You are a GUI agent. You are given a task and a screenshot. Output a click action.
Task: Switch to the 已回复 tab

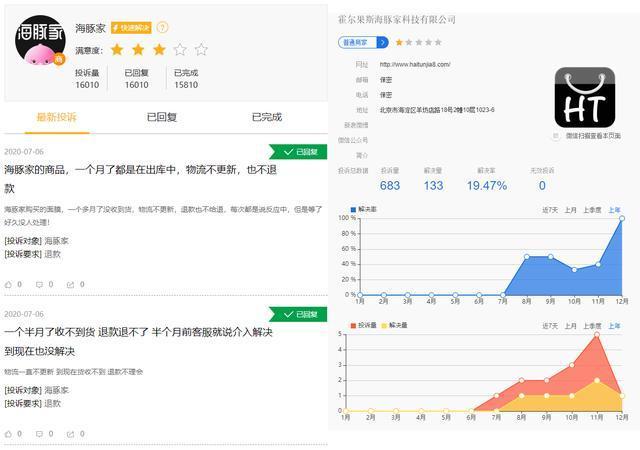(x=162, y=117)
